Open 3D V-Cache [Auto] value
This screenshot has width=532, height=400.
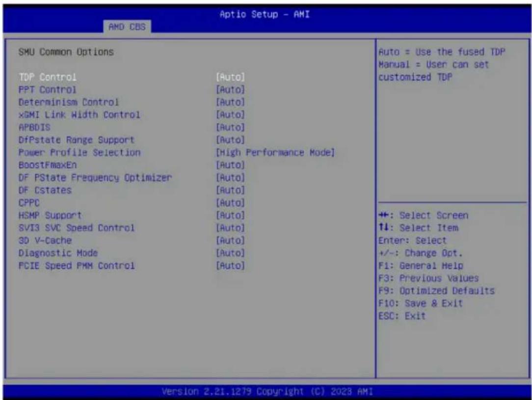[230, 240]
